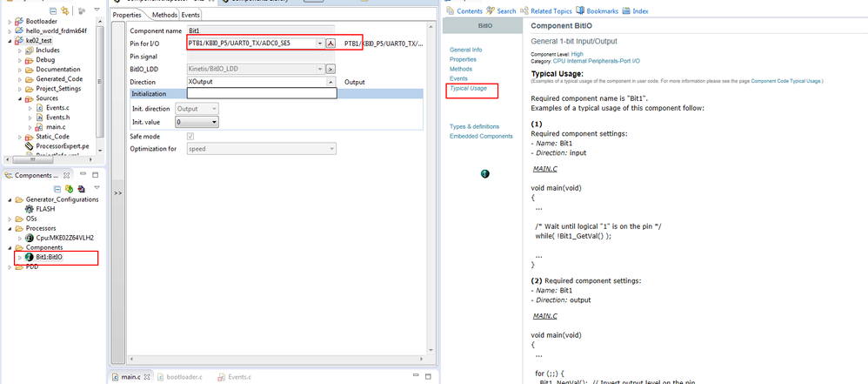
Task: Click the Pin signal field
Action: coord(261,57)
